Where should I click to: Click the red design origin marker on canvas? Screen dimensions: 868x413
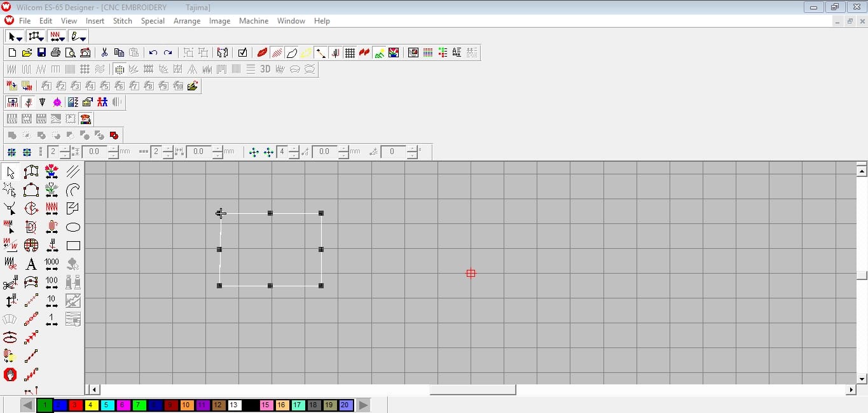471,274
